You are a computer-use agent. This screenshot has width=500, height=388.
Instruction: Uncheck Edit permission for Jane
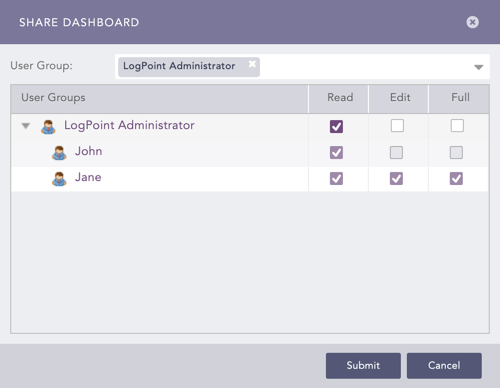[396, 179]
